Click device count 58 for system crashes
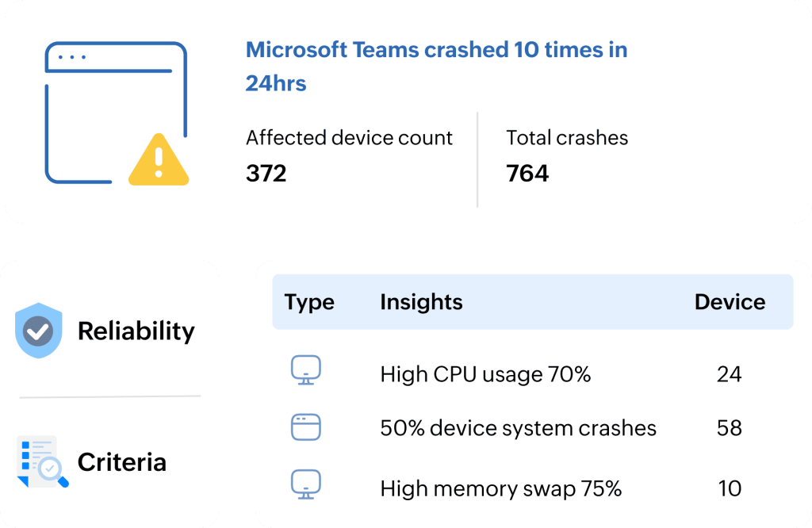 click(x=730, y=428)
